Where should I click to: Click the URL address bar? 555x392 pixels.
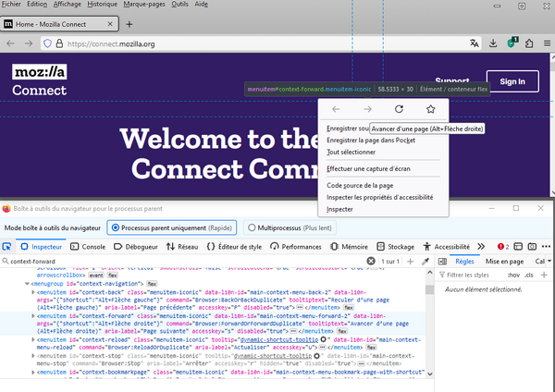point(261,43)
